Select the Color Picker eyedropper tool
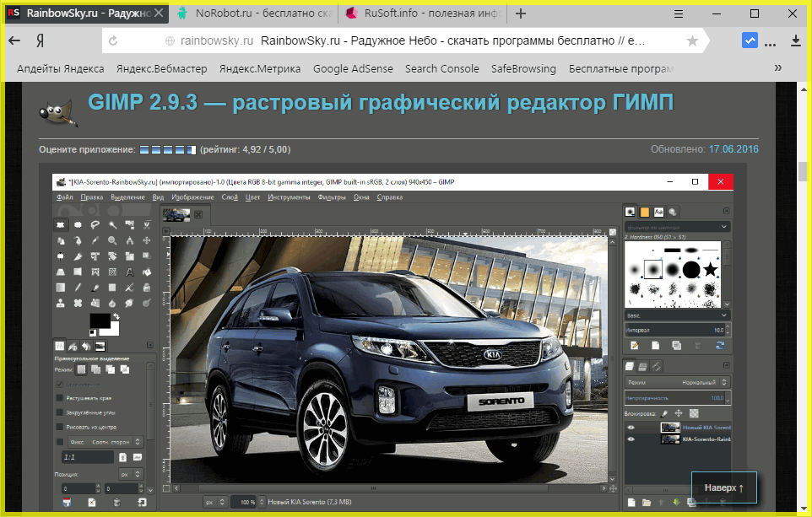 coord(95,240)
